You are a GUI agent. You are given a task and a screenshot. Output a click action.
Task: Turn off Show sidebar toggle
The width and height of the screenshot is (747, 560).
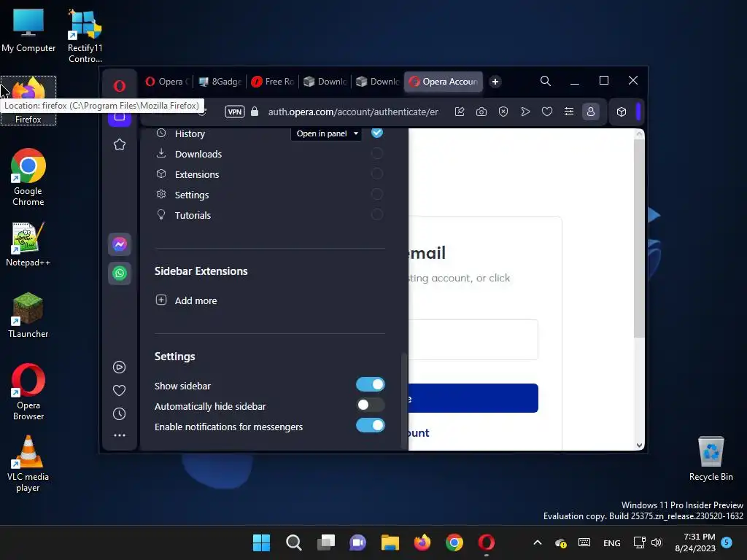click(370, 385)
